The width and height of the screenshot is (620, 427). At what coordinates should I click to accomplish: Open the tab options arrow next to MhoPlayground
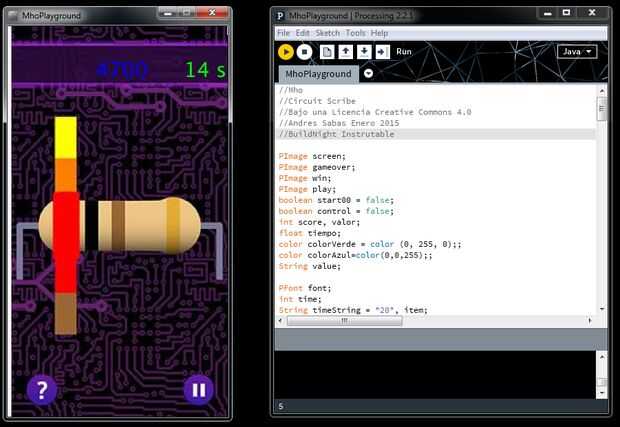368,74
